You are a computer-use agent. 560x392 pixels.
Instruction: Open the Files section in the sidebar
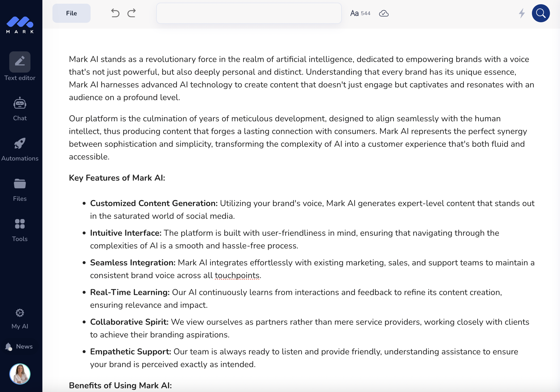[x=20, y=184]
